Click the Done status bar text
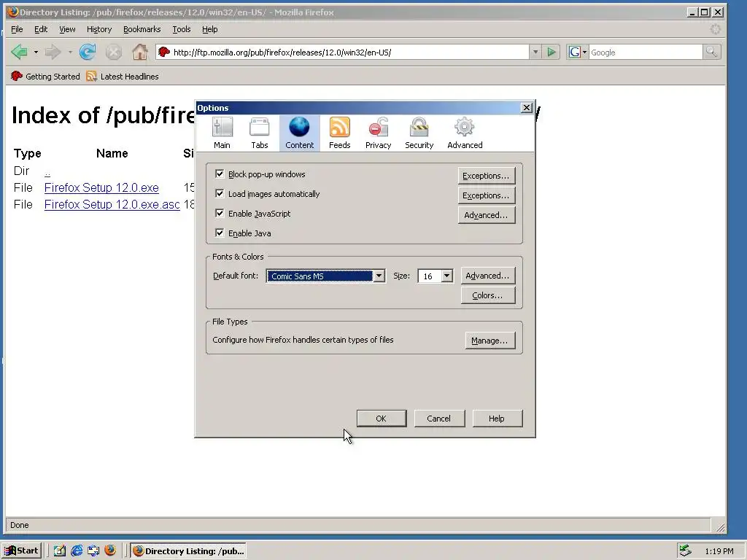 [x=20, y=525]
